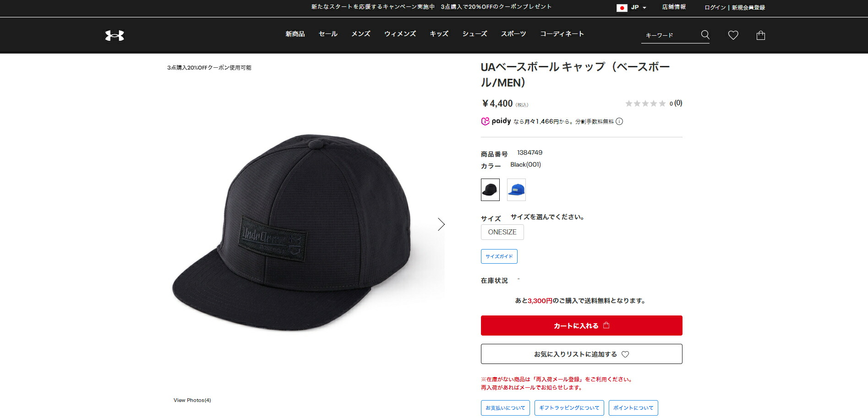Click the star rating icons
Image resolution: width=868 pixels, height=418 pixels.
tap(645, 103)
